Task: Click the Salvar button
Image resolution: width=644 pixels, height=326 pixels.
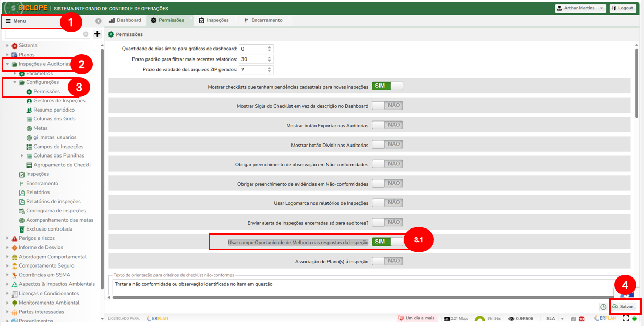Action: 623,307
